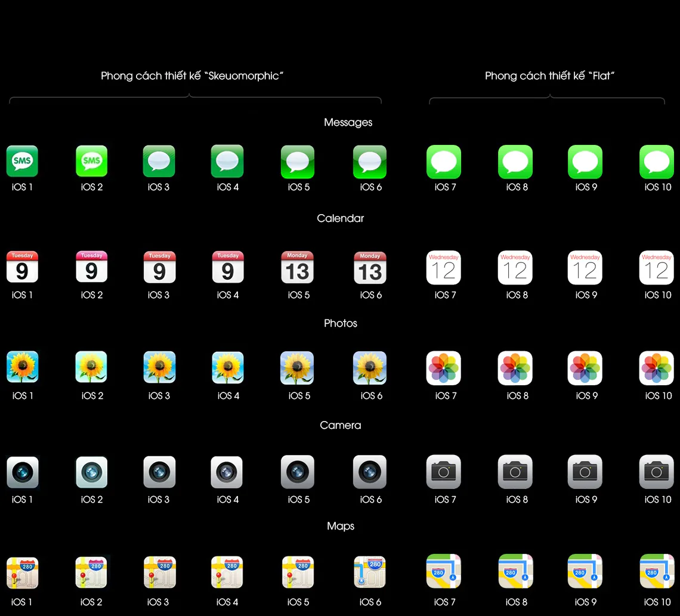Click the iOS 7 flat Camera icon
The image size is (680, 616).
(444, 472)
